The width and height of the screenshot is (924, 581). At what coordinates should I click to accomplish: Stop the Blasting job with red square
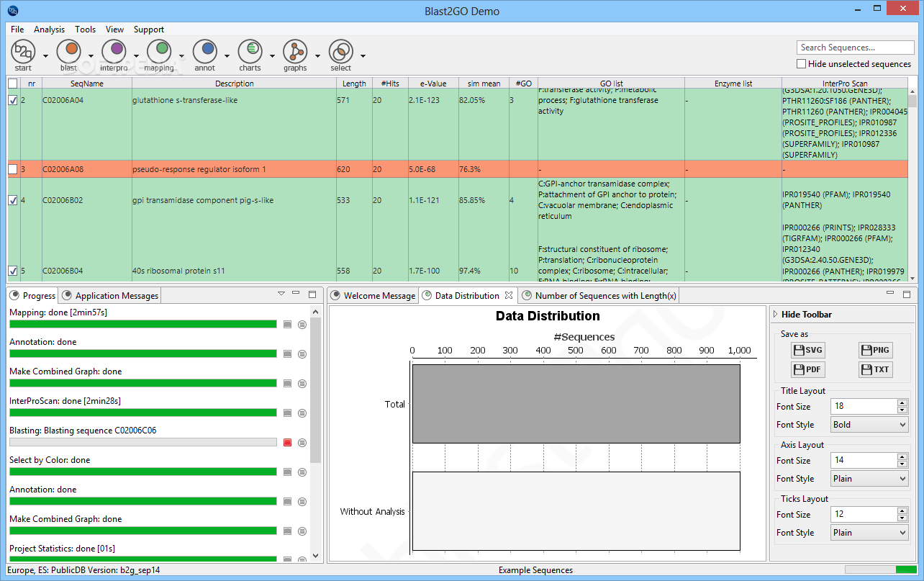pos(287,443)
